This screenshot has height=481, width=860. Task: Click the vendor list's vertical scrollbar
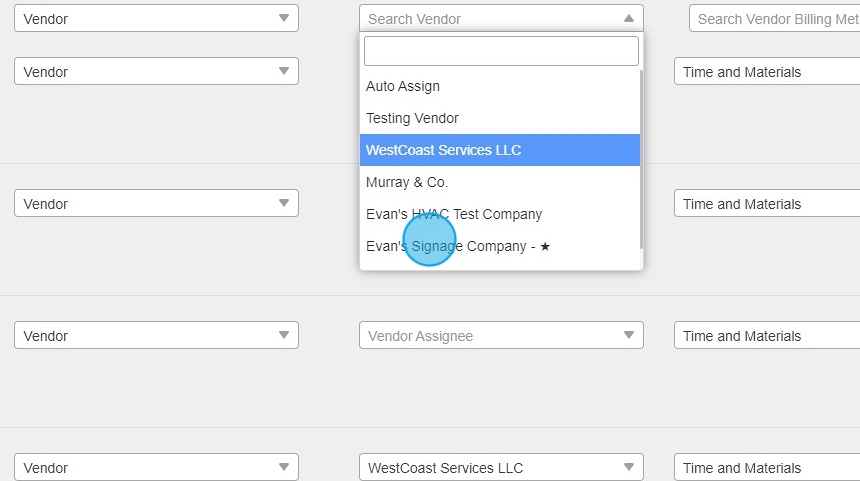[641, 160]
